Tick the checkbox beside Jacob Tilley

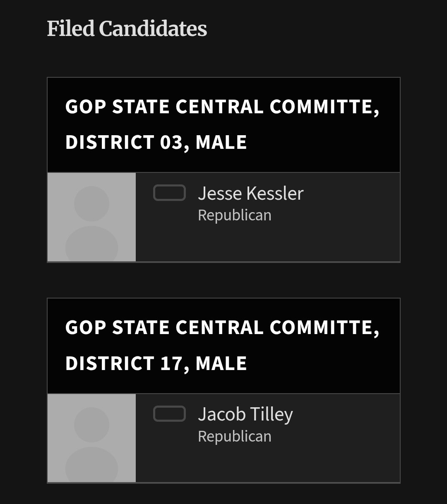click(169, 414)
